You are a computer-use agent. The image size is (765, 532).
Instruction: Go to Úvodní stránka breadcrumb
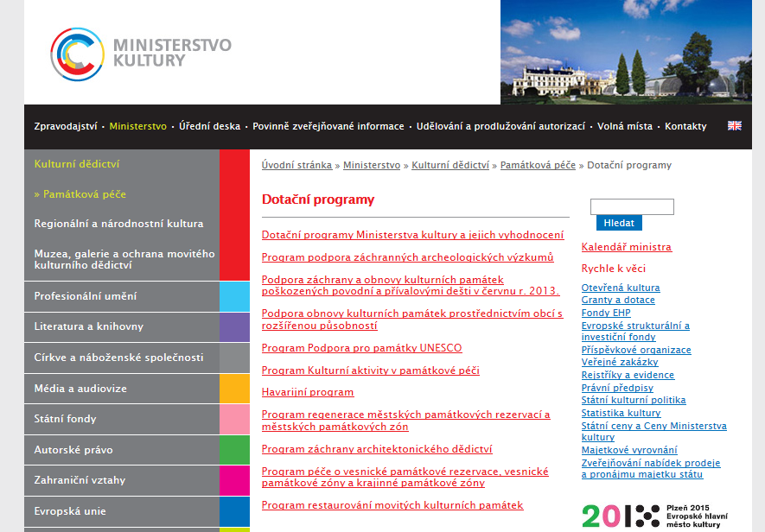point(296,165)
